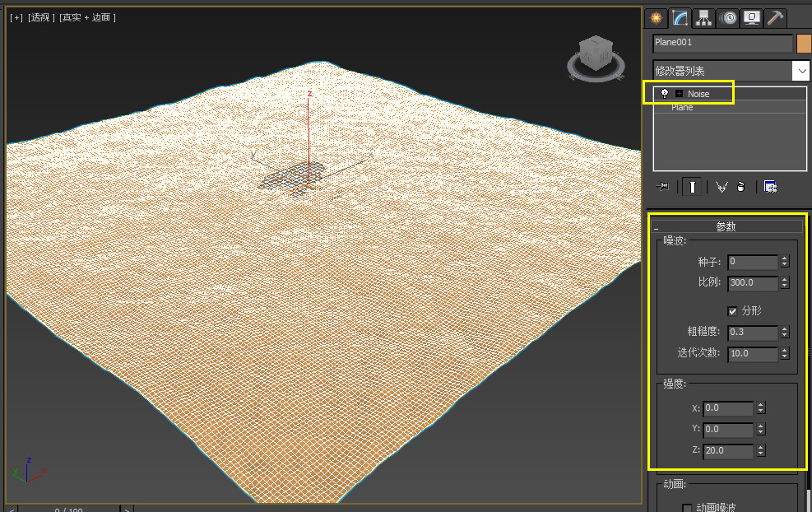Collapse the 参数 rollout header

[x=726, y=226]
